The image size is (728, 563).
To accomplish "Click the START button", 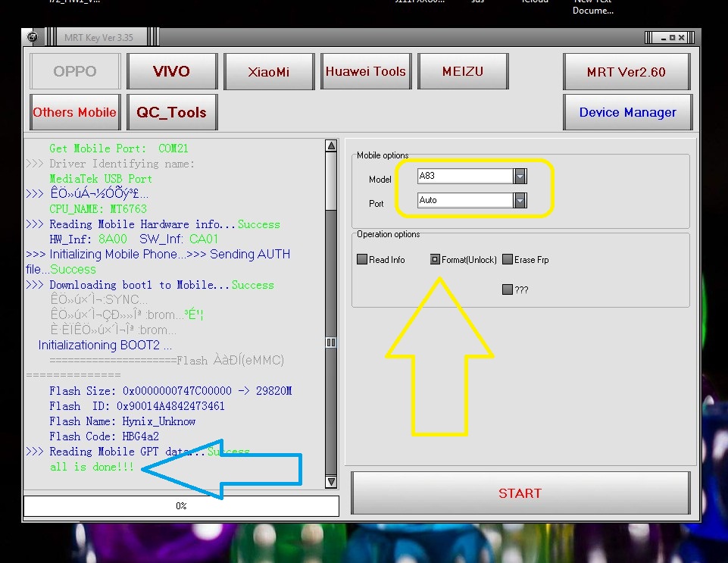I will [520, 493].
